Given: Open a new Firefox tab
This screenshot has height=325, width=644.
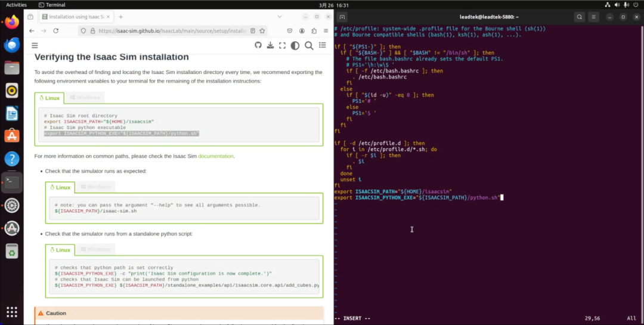Looking at the screenshot, I should (120, 17).
